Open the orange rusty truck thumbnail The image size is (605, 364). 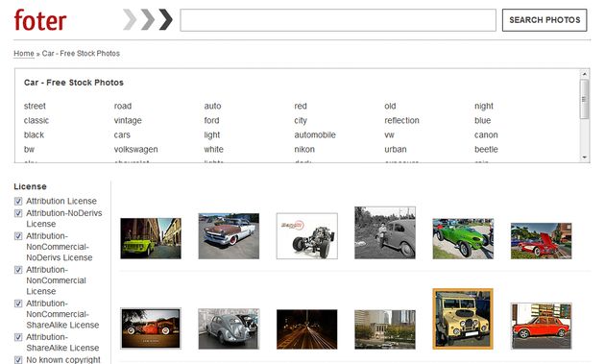coord(151,328)
